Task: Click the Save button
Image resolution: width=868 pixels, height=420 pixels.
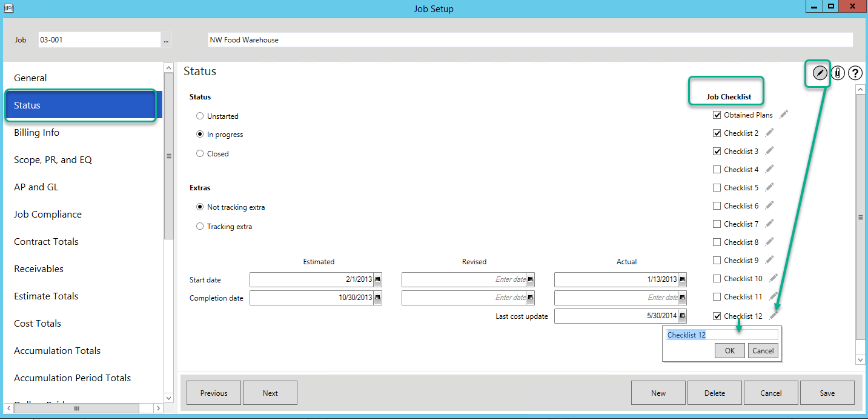Action: (827, 393)
